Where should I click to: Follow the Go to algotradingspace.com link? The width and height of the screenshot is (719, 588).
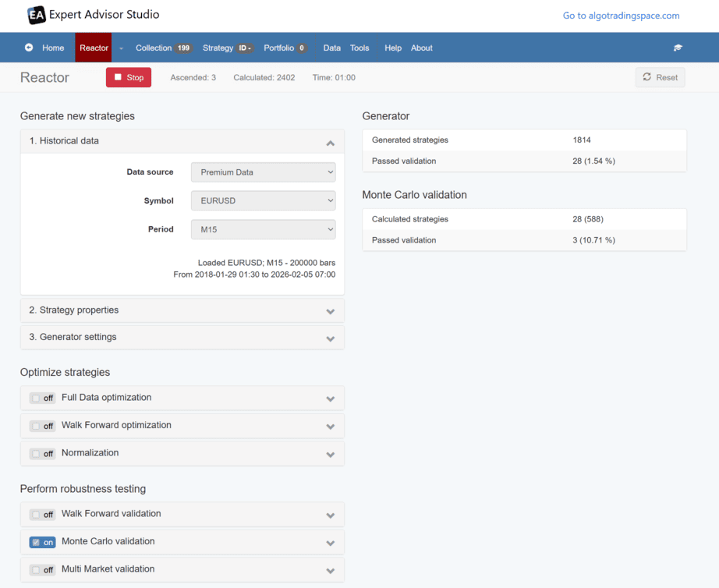click(621, 16)
